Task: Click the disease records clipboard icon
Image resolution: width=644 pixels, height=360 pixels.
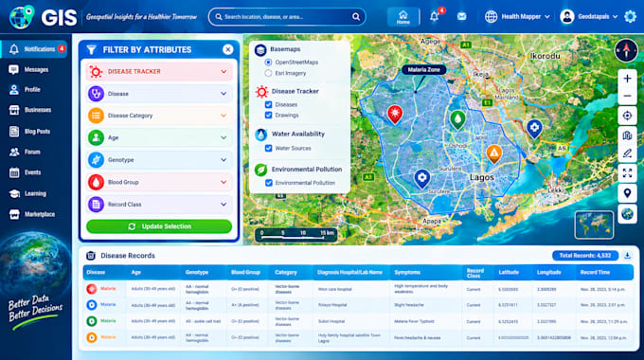Action: click(91, 256)
